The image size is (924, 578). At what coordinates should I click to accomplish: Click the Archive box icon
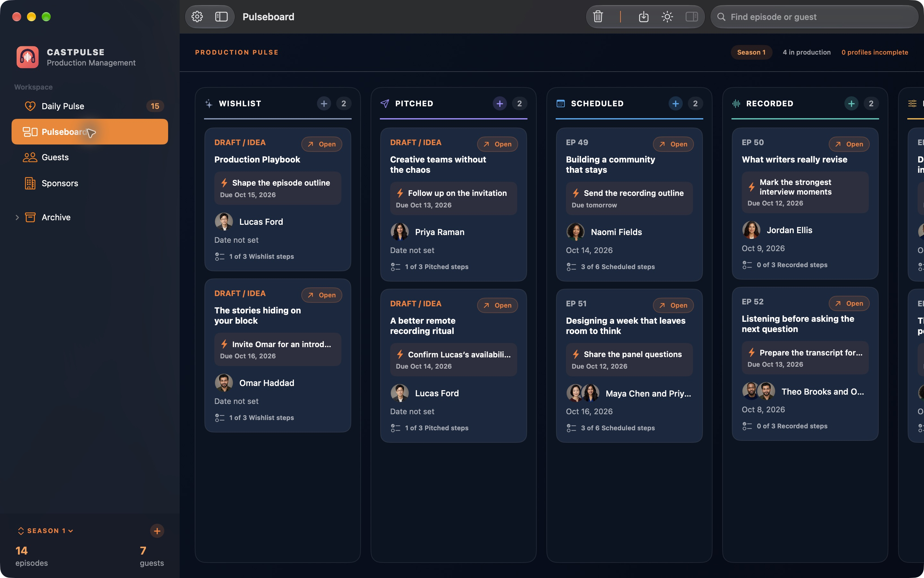coord(30,217)
